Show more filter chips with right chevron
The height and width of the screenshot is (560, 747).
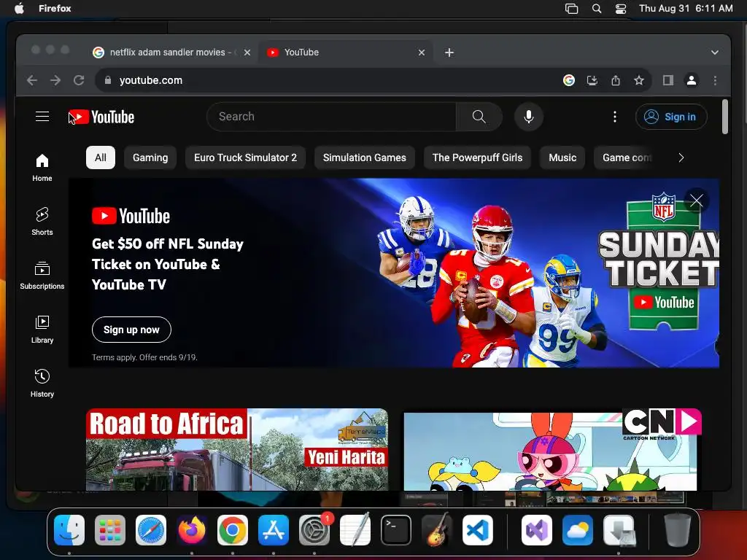click(x=681, y=157)
